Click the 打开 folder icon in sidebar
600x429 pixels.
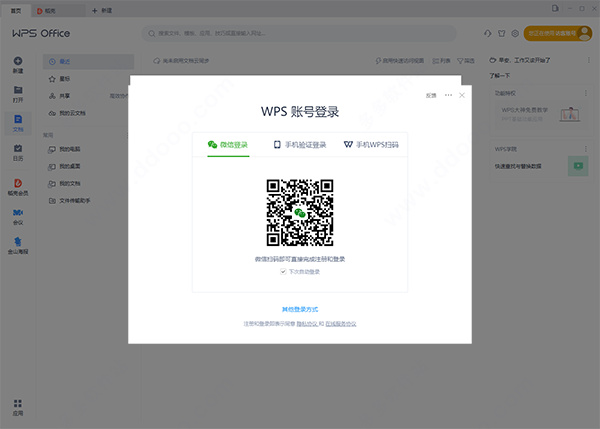pyautogui.click(x=17, y=94)
